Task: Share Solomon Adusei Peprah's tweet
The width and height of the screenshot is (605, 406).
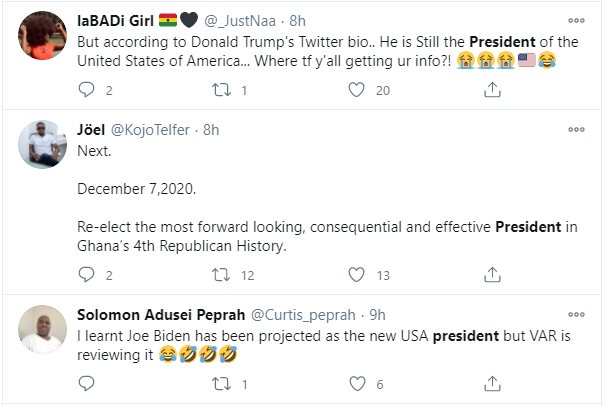Action: tap(492, 383)
